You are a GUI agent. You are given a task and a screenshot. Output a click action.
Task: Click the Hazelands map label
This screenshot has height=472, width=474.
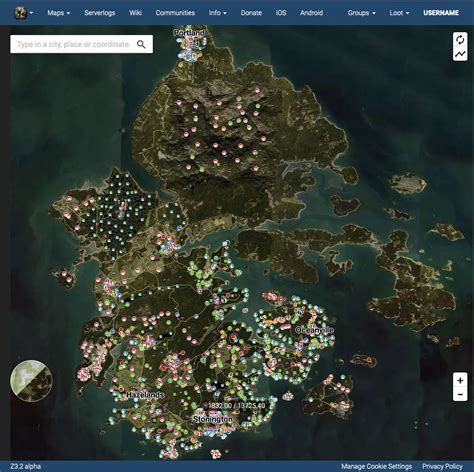coord(145,395)
